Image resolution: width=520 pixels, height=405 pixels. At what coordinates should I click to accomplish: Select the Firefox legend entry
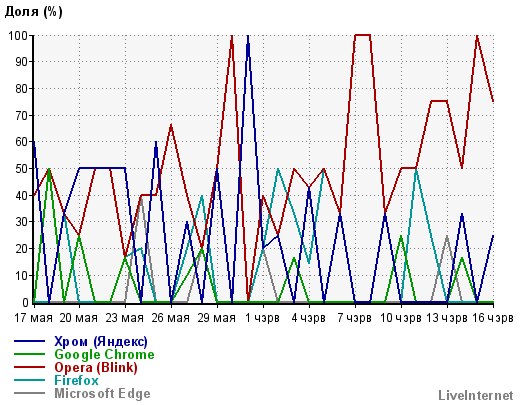[x=76, y=380]
